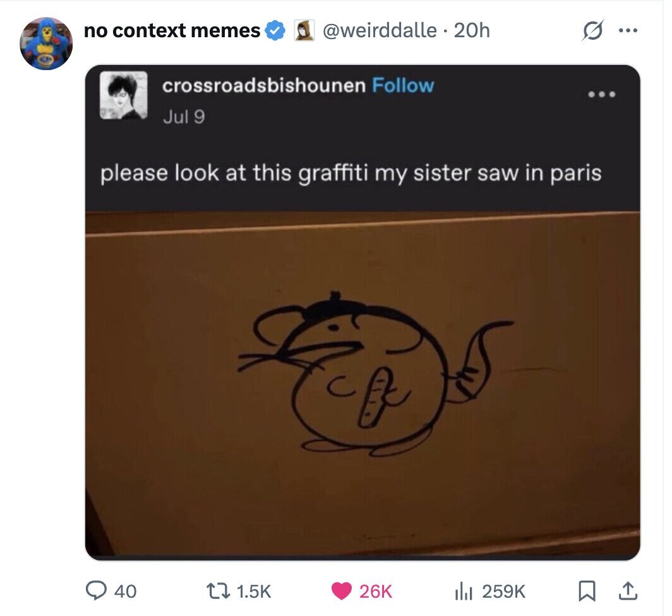Click the @weirddalle handle
The image size is (672, 616).
point(380,30)
